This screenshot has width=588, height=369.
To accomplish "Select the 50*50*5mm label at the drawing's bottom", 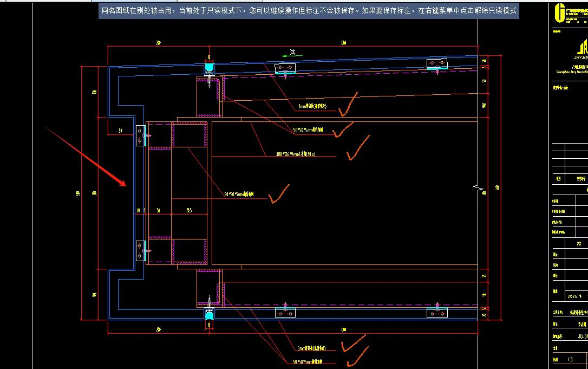I will pos(308,362).
